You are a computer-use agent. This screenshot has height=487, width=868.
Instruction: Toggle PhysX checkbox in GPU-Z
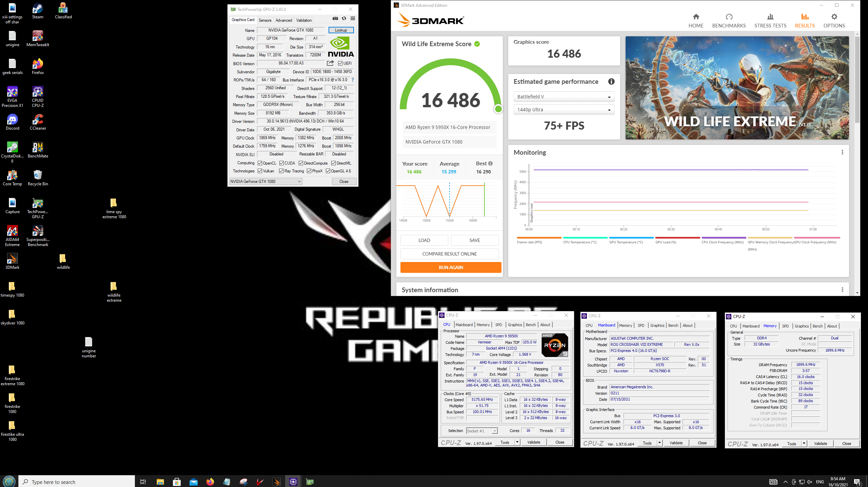coord(309,171)
